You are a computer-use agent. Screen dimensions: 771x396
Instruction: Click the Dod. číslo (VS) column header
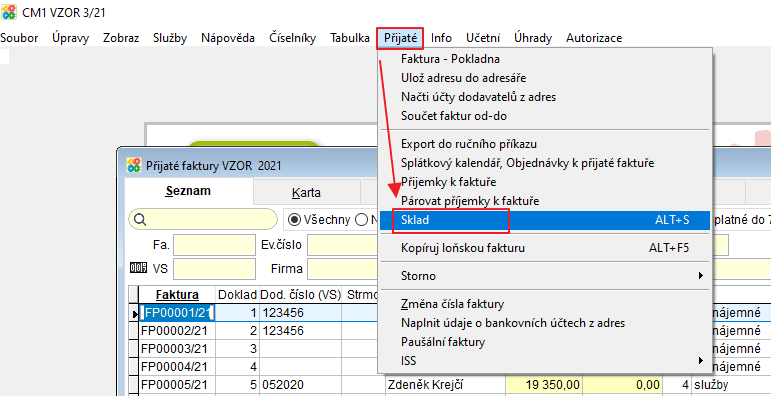300,294
